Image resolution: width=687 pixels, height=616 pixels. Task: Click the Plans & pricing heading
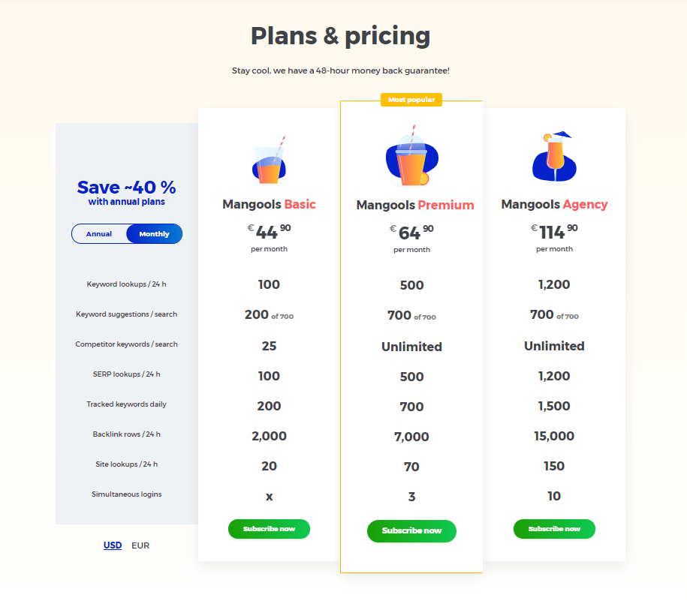click(340, 36)
